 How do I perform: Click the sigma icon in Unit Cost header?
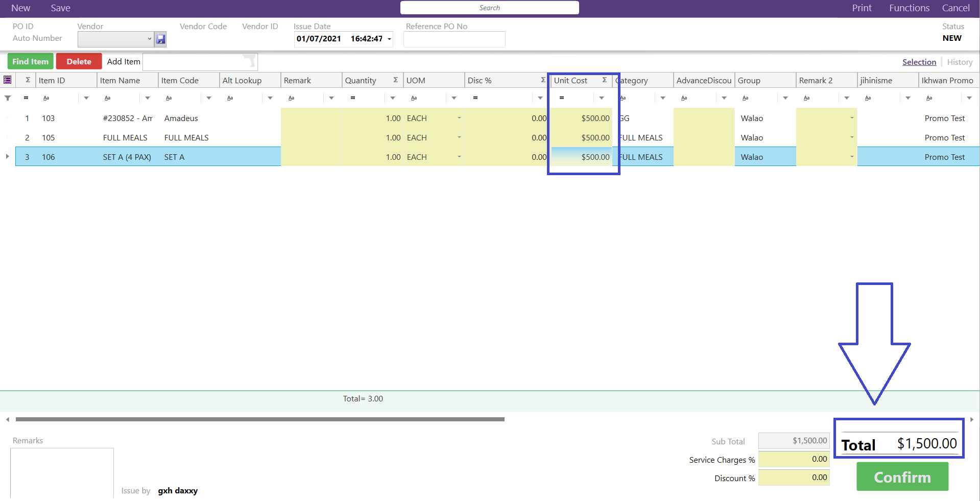tap(604, 80)
